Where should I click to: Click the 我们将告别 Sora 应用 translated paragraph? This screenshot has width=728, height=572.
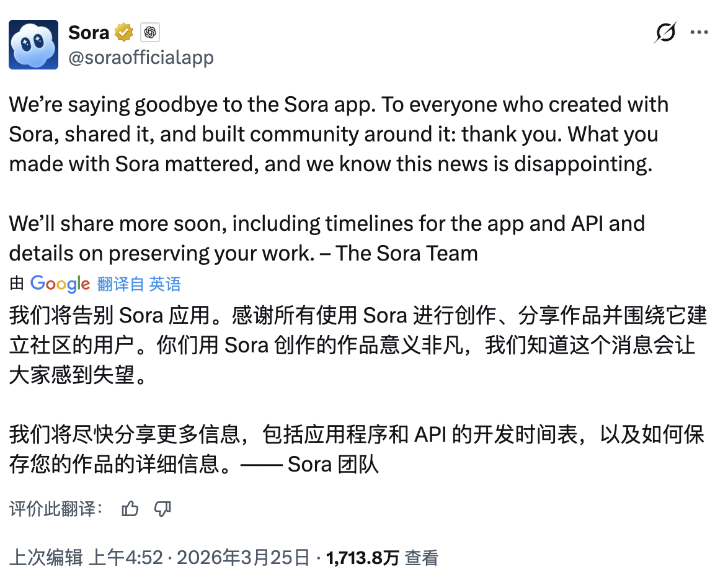point(353,346)
